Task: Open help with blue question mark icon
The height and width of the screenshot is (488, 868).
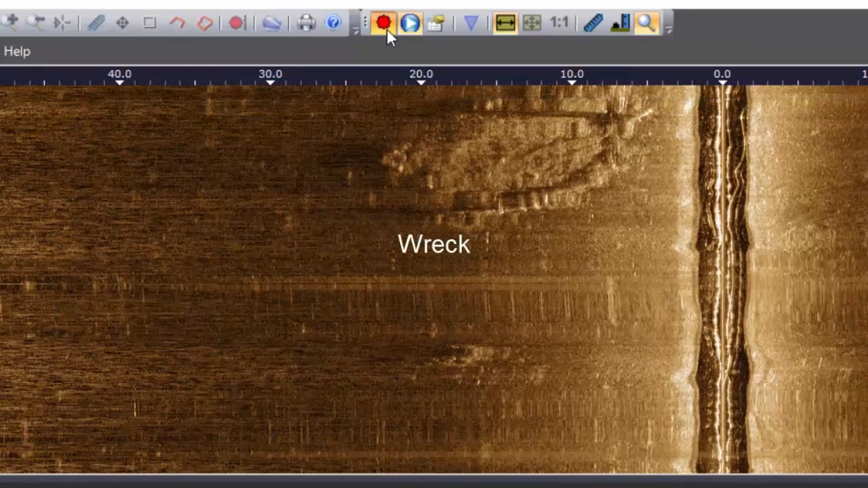Action: (x=333, y=23)
